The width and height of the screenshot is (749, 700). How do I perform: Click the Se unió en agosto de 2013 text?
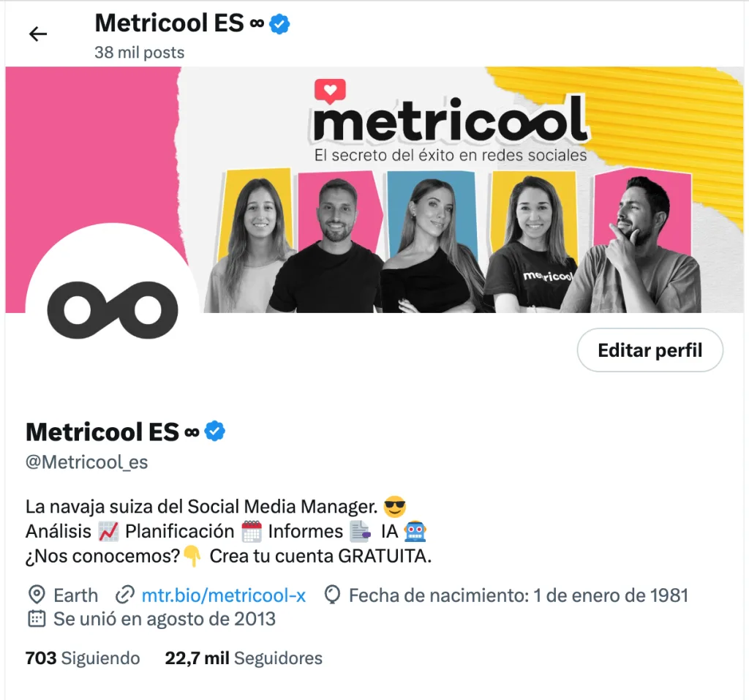tap(165, 619)
